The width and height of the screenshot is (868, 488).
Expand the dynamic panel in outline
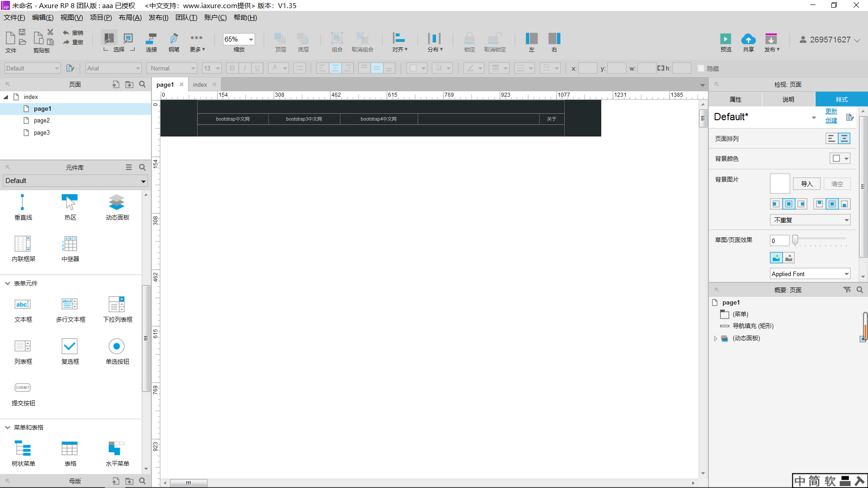tap(715, 338)
